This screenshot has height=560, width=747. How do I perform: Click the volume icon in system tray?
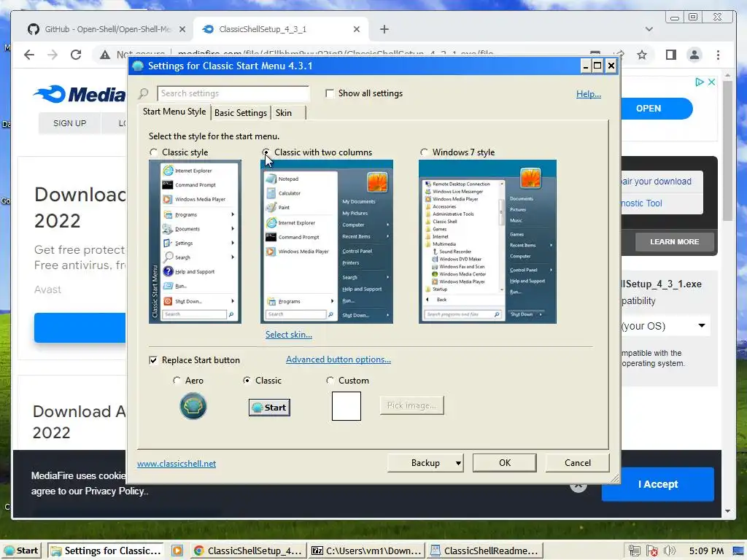[x=670, y=551]
